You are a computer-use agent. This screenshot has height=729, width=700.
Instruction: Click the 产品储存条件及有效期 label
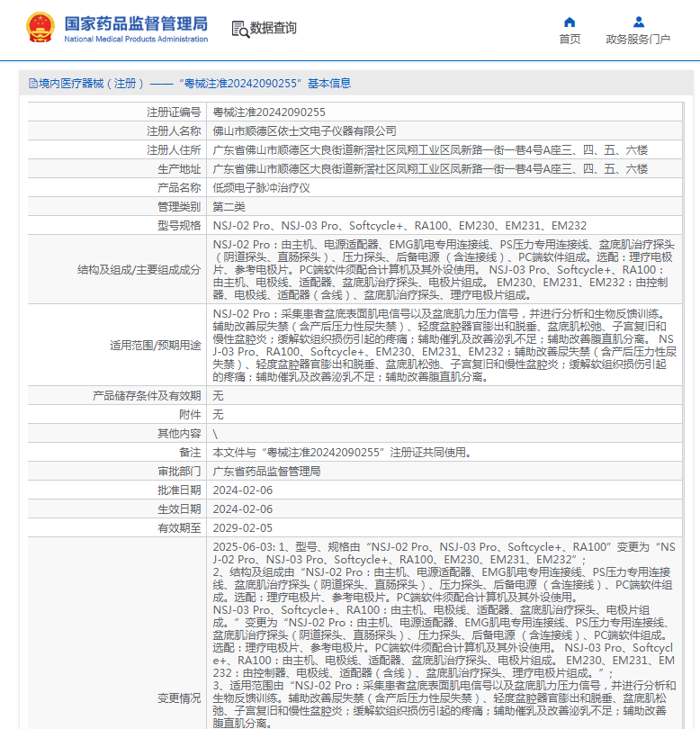point(147,396)
